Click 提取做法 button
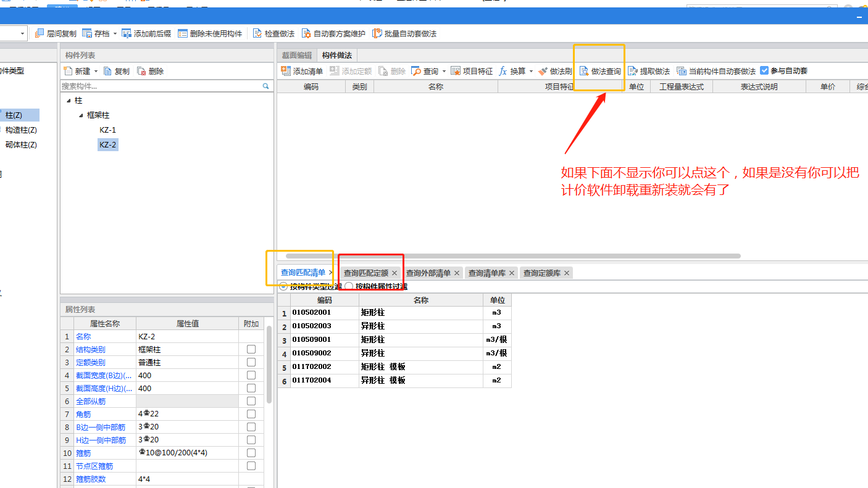This screenshot has width=868, height=488. pyautogui.click(x=649, y=71)
